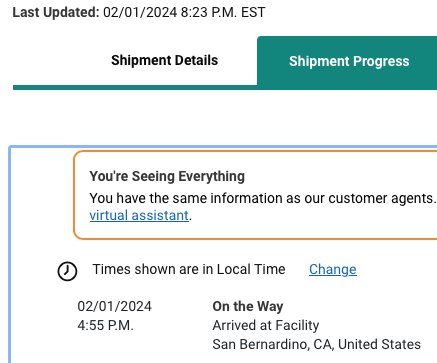Click the clock icon beside Local Time

(x=67, y=271)
